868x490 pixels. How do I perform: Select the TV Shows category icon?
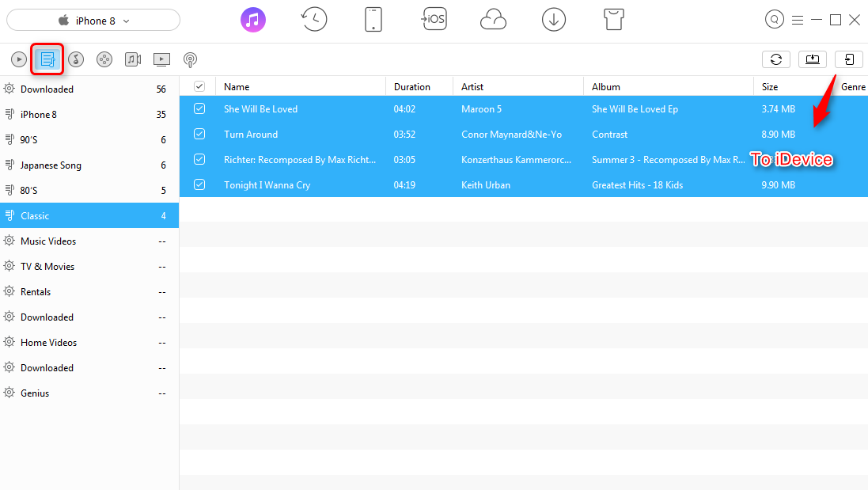tap(161, 59)
